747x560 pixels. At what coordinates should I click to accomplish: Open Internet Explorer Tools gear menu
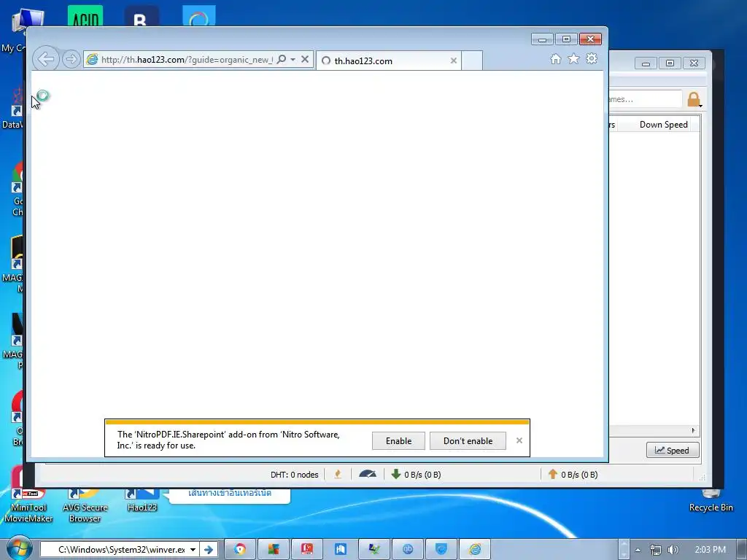pos(592,58)
